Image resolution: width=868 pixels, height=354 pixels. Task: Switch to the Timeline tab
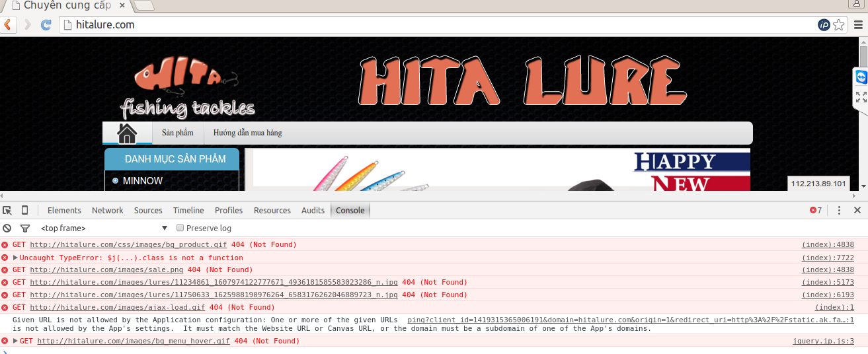point(188,210)
